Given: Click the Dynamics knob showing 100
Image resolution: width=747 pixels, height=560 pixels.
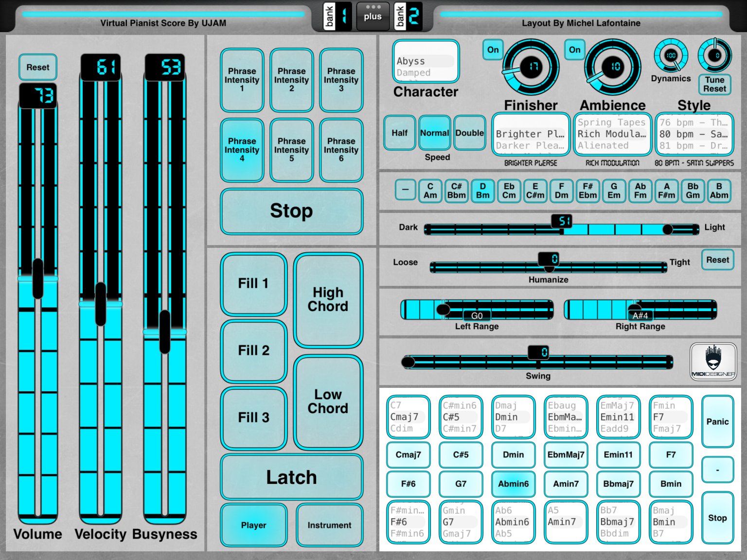Looking at the screenshot, I should tap(671, 55).
